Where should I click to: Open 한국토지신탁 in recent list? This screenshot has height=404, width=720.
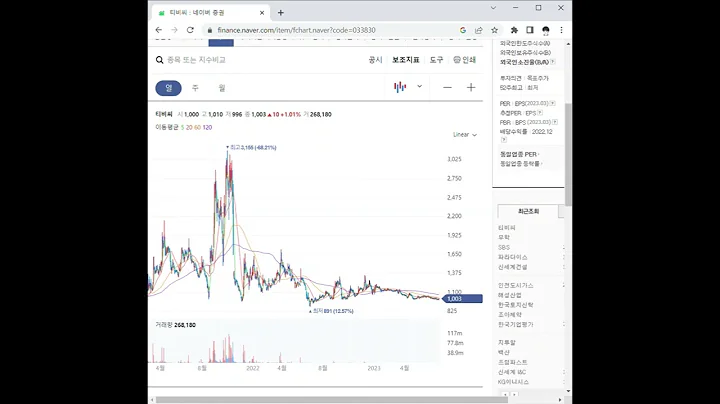516,305
